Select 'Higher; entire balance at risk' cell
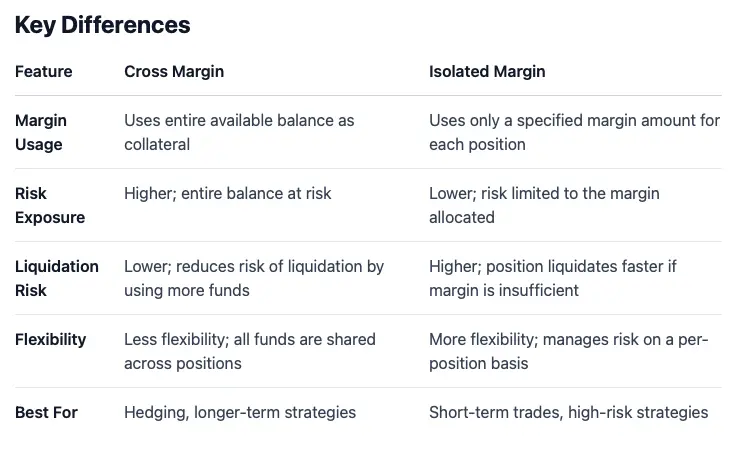Screen dimensions: 748x452 (228, 193)
